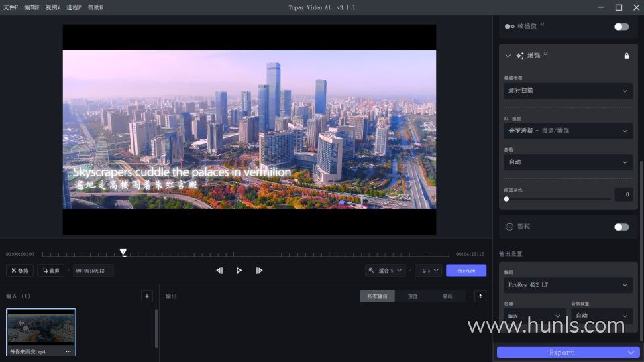The height and width of the screenshot is (362, 644).
Task: Click the 输出设置 heading
Action: click(511, 254)
